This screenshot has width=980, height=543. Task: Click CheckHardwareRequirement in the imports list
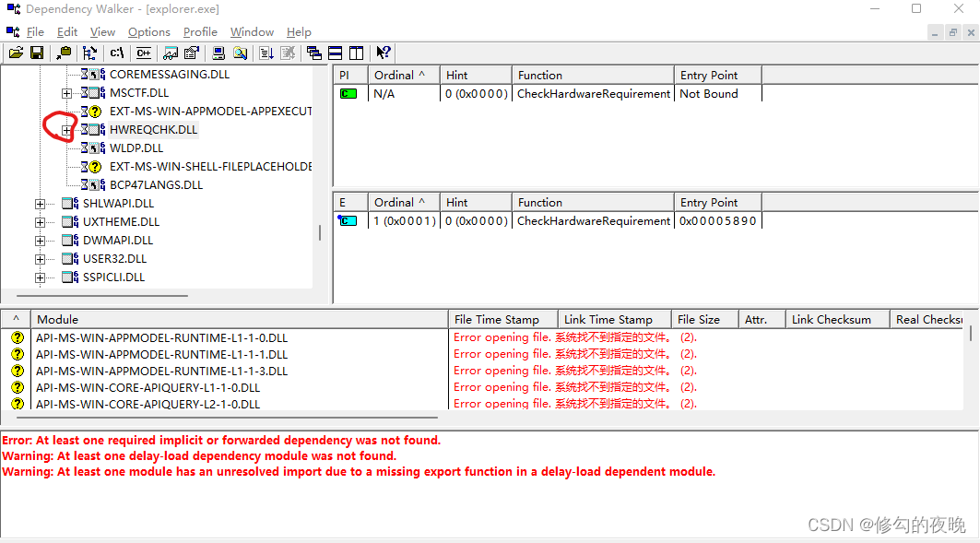[594, 94]
